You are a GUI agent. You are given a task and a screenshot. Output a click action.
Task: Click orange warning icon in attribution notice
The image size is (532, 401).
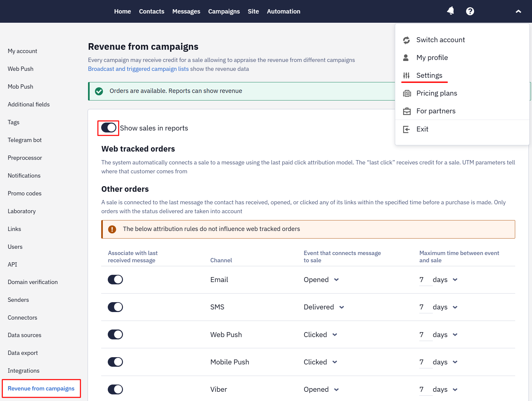click(112, 229)
